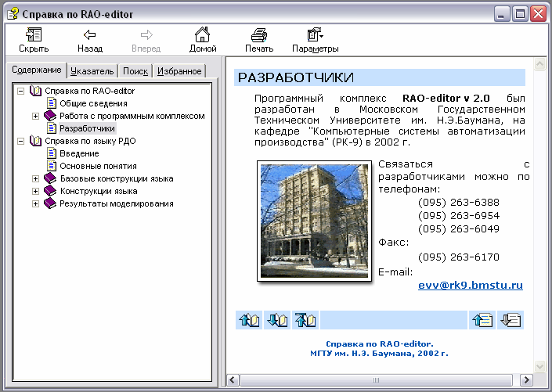Image resolution: width=552 pixels, height=392 pixels.
Task: Select Базовые конструкции языка label
Action: pyautogui.click(x=117, y=178)
